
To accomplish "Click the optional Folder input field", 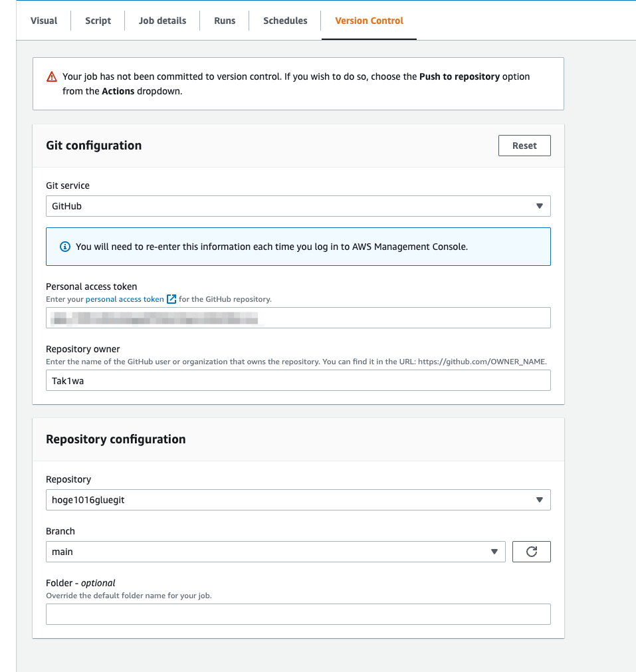I will point(298,614).
